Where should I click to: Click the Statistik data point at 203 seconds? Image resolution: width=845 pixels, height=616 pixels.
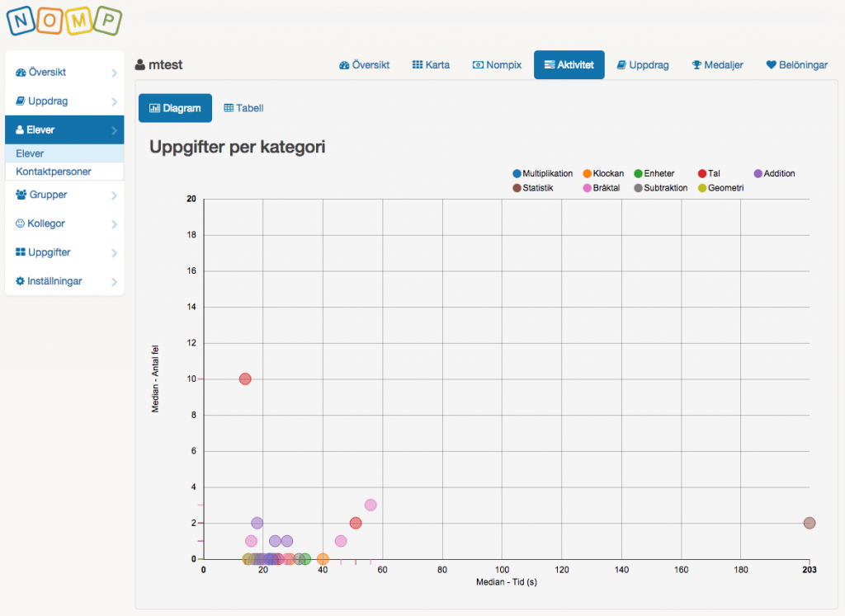coord(809,523)
